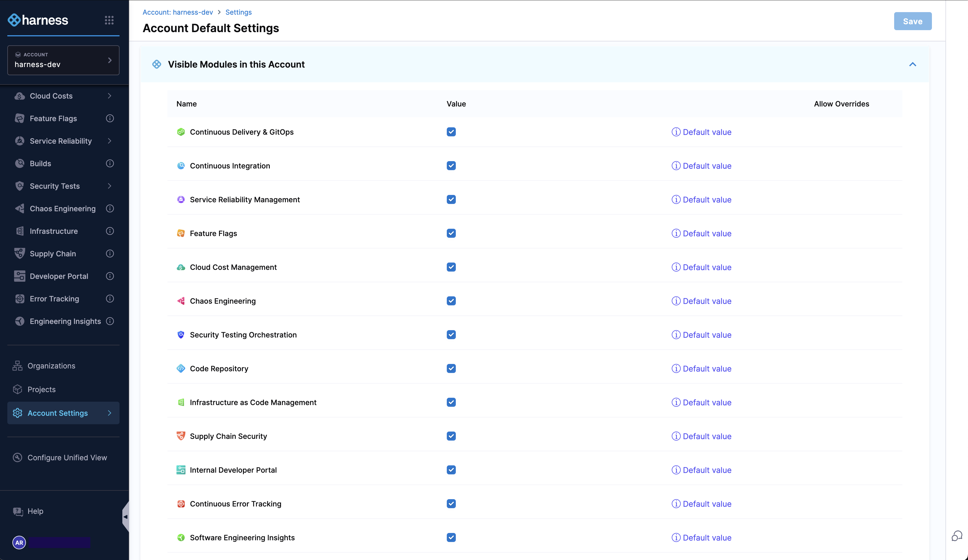Uncheck Continuous Delivery & GitOps module
This screenshot has height=560, width=968.
coord(451,132)
